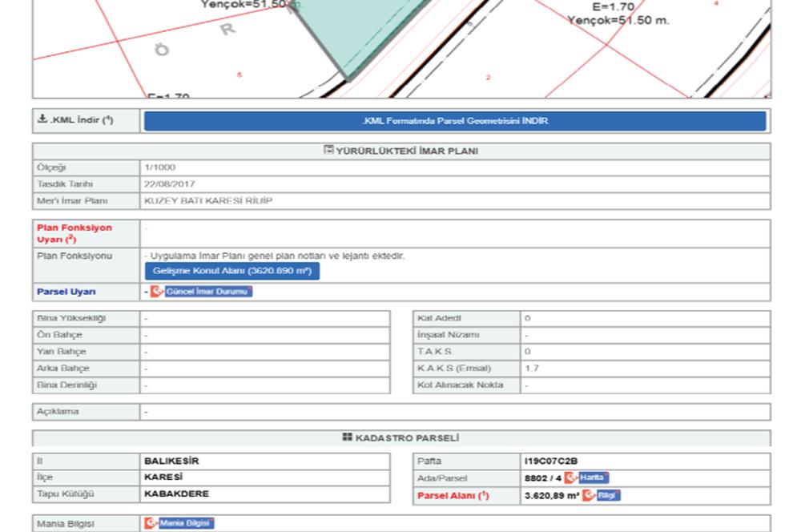Click the icon beside Yürürlükteki İmar Planı header
The height and width of the screenshot is (532, 801).
328,150
